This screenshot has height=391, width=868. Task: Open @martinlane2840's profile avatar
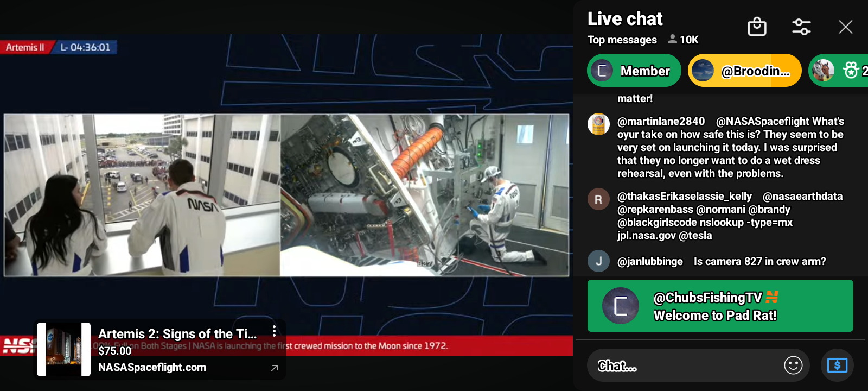click(598, 124)
